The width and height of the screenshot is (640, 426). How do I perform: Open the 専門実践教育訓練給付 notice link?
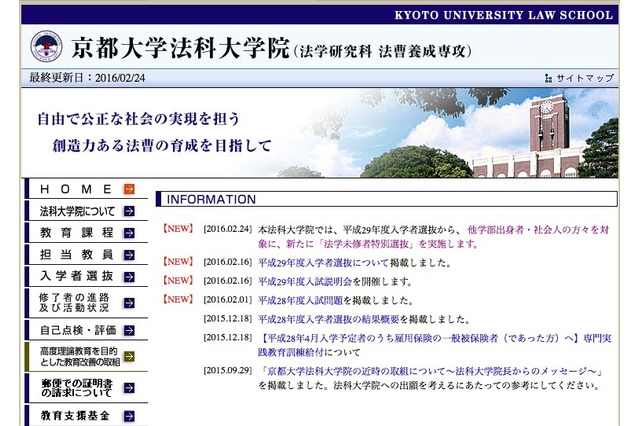435,345
